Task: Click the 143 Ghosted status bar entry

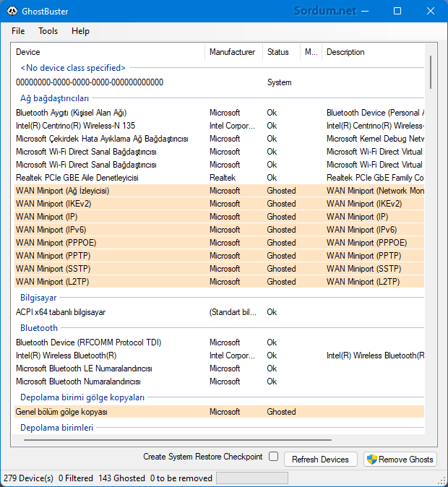Action: [x=121, y=478]
